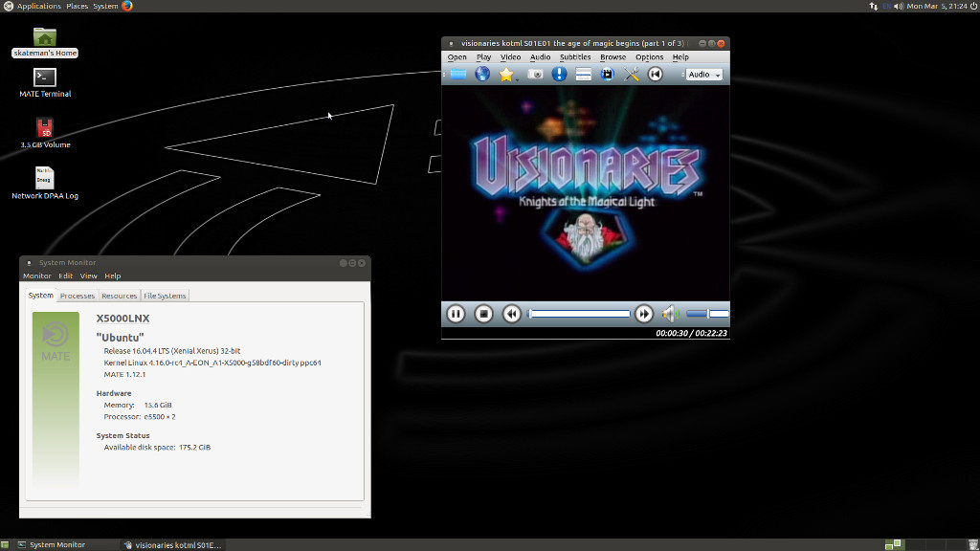Open System Monitor's Monitor menu
This screenshot has width=980, height=551.
37,275
